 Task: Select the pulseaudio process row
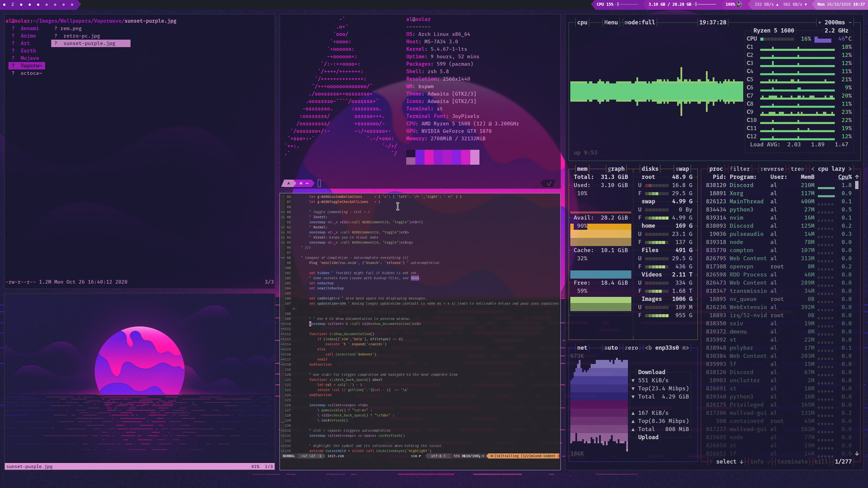779,234
